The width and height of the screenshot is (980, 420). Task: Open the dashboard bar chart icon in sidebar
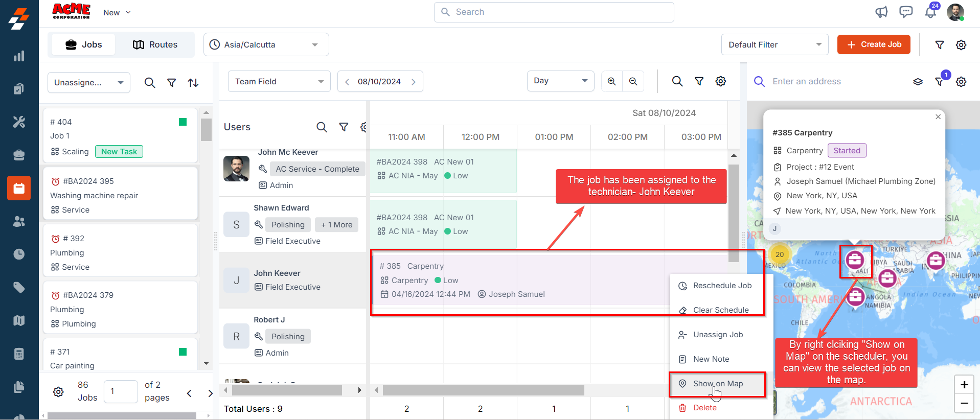coord(19,56)
